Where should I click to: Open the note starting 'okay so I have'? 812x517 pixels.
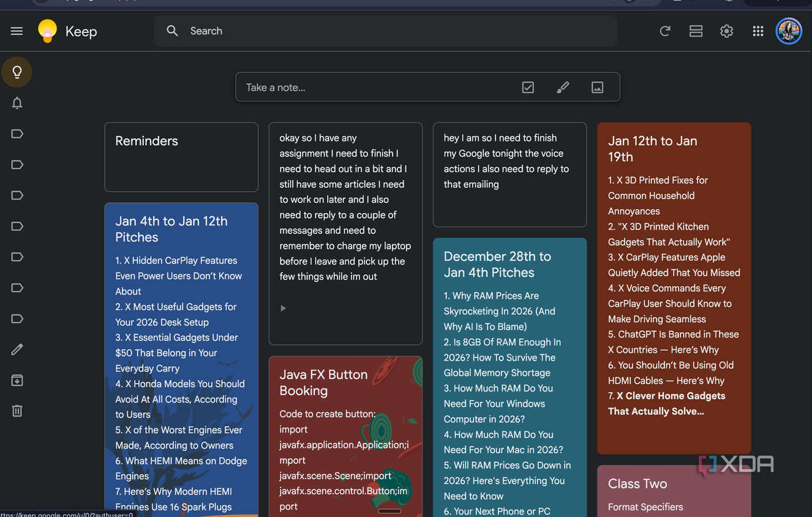pyautogui.click(x=345, y=233)
